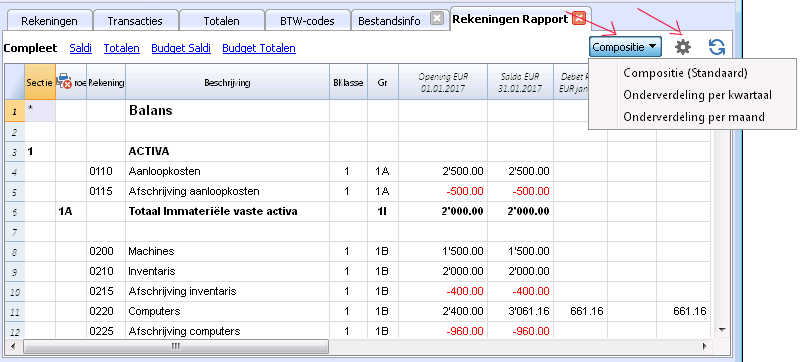Click the horizontal scrollbar thumb

(x=176, y=347)
